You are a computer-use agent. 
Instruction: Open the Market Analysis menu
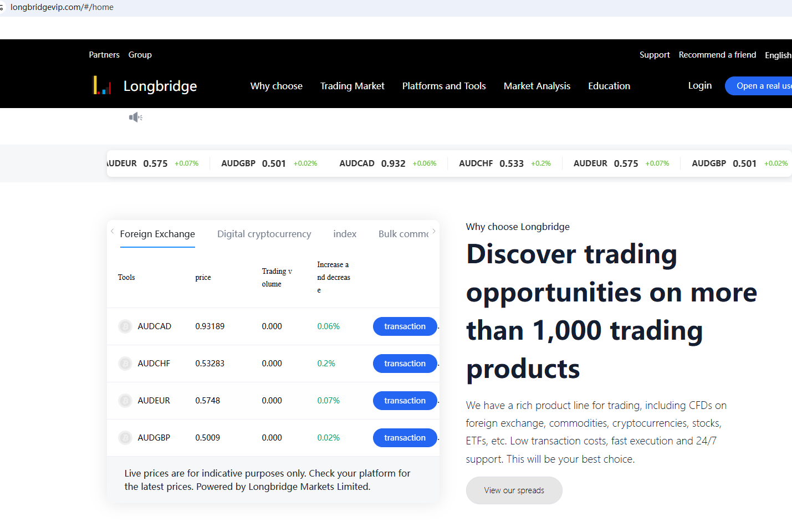537,86
